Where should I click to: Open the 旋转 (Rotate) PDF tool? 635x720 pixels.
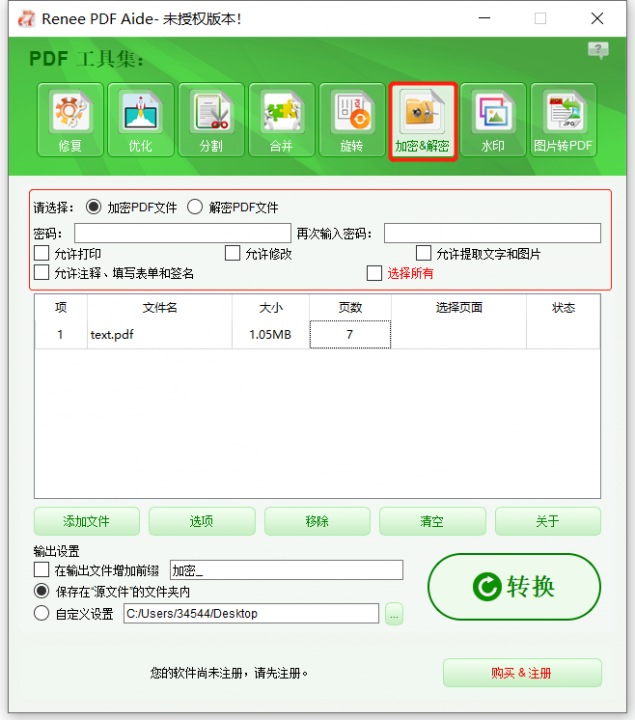click(352, 120)
